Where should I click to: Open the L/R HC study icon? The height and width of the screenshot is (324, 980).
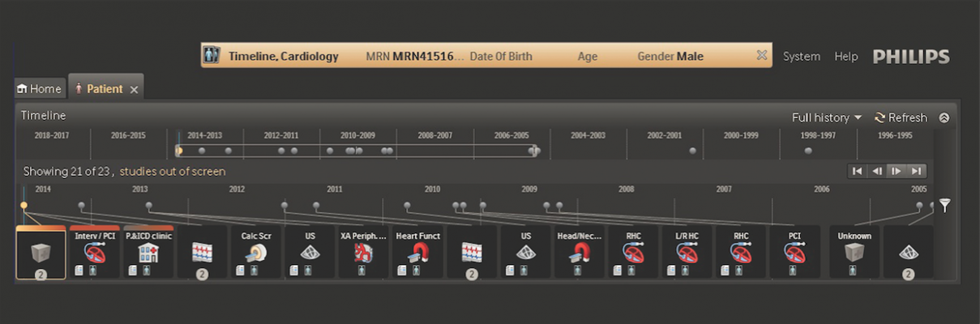tap(687, 253)
